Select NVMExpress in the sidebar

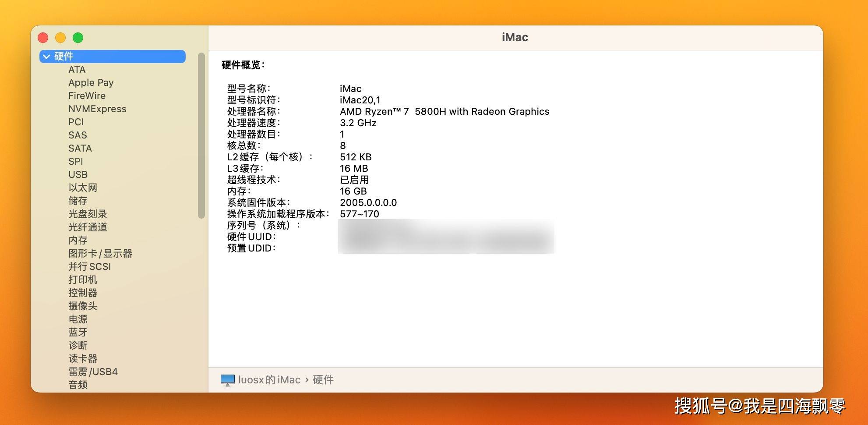[97, 109]
